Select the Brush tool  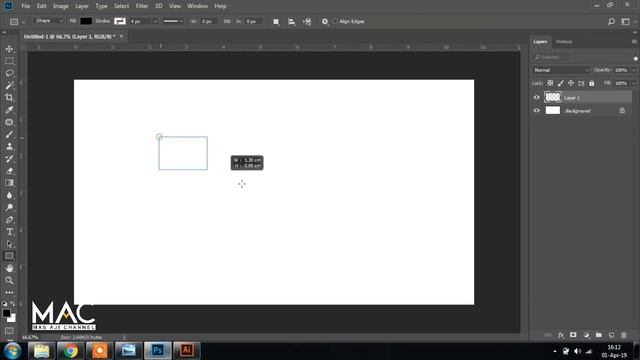pyautogui.click(x=9, y=134)
